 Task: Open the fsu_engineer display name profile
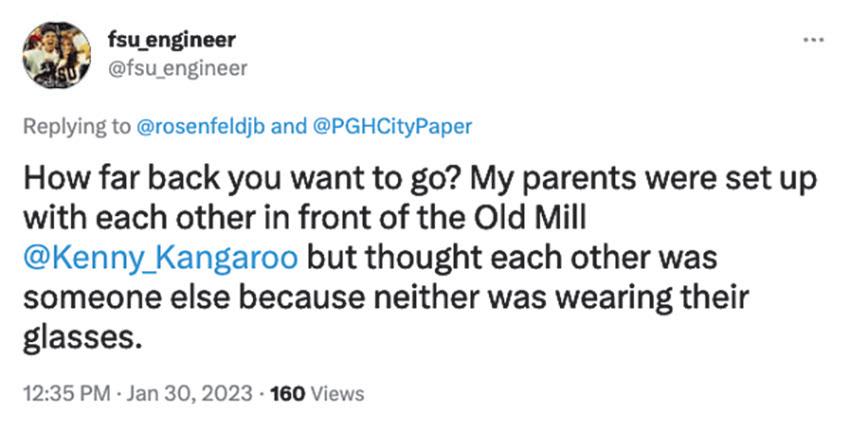coord(171,40)
